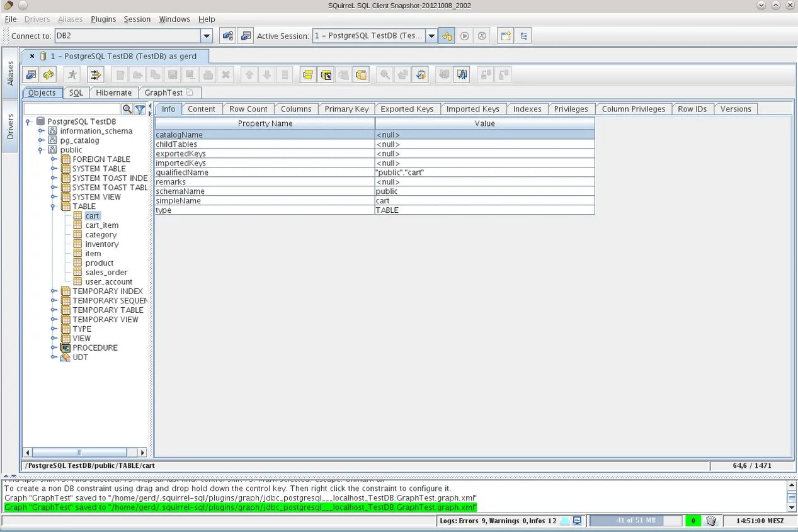Expand the information_schema node

click(x=41, y=131)
